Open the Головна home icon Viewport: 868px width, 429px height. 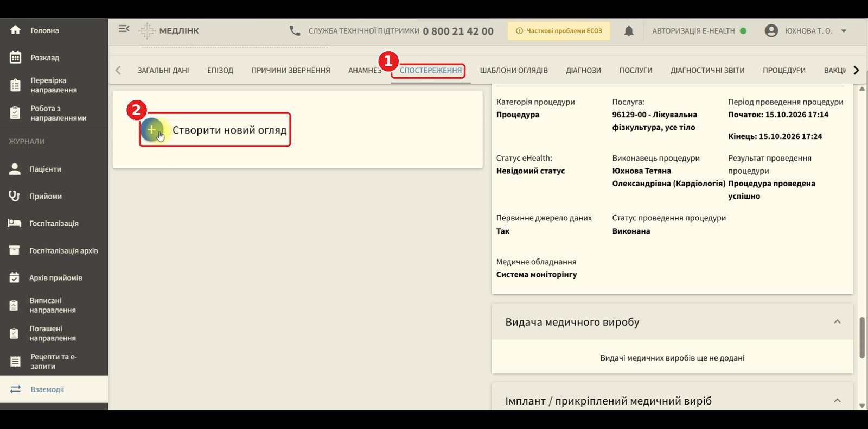pyautogui.click(x=15, y=30)
